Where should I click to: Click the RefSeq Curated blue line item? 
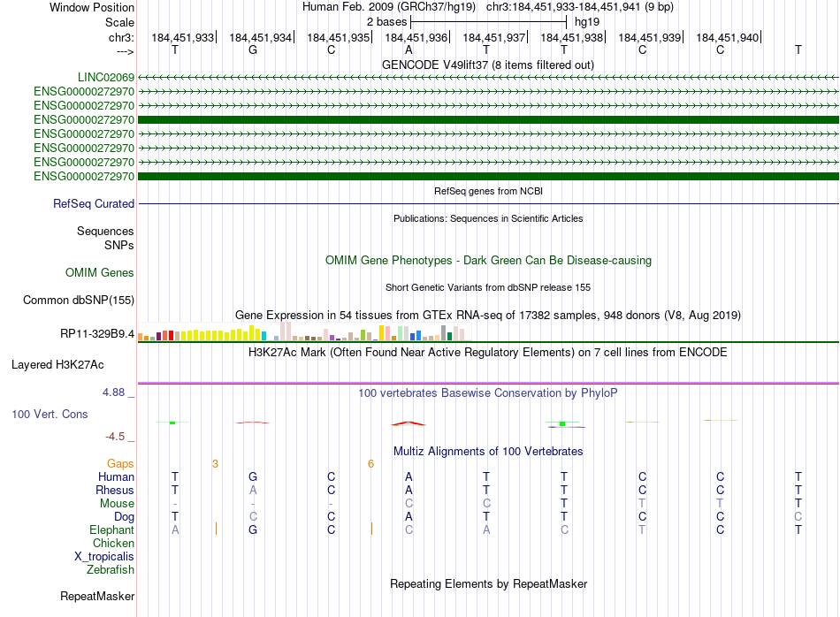(x=488, y=203)
